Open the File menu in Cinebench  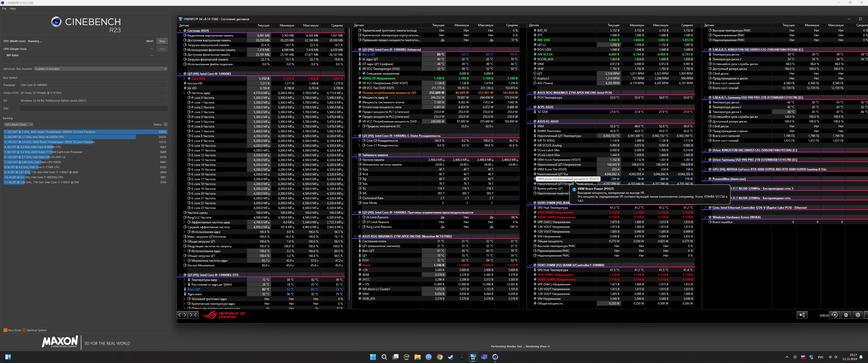[4, 9]
